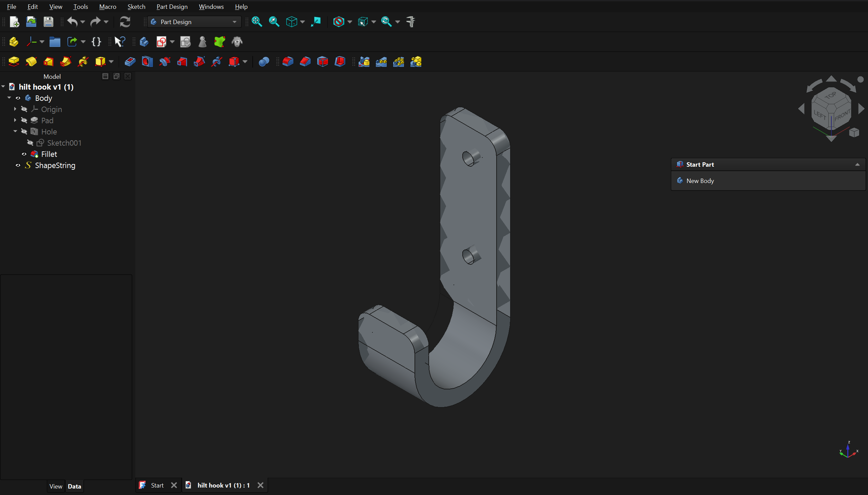Apply the Draft tool to faces
Viewport: 868px width, 495px height.
click(323, 61)
